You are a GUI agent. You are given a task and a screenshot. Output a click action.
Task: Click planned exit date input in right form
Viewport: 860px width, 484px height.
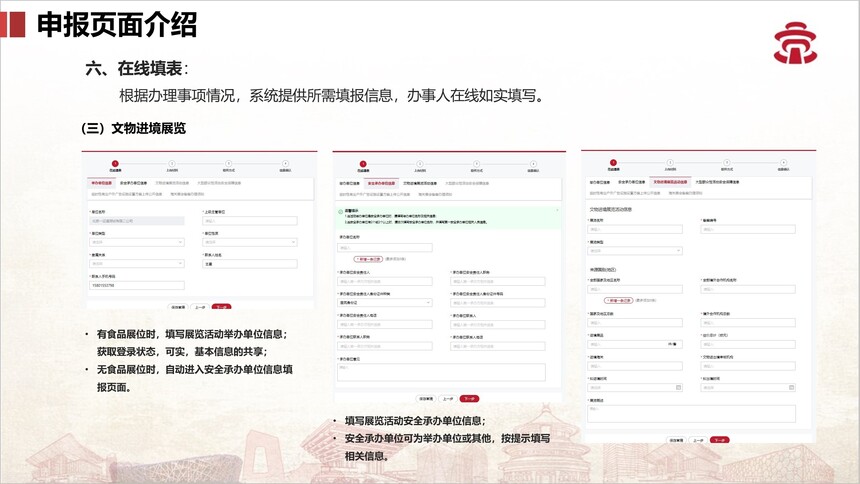pyautogui.click(x=748, y=387)
